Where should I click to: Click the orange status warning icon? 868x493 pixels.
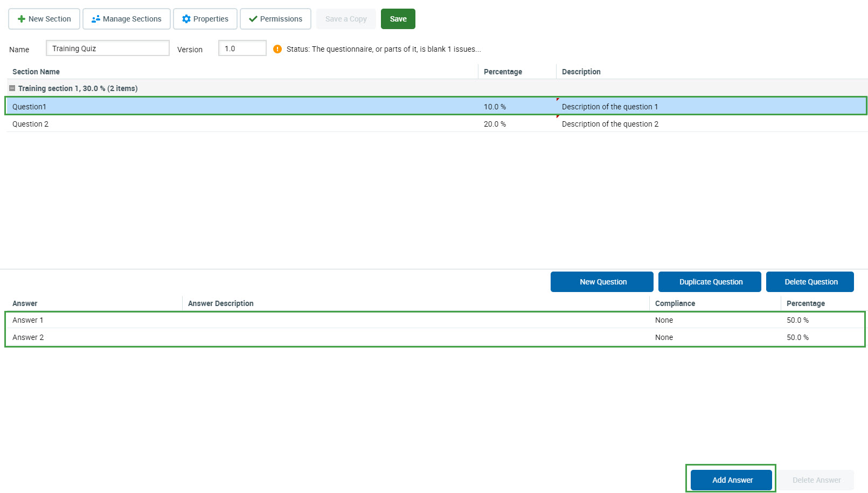(x=277, y=49)
